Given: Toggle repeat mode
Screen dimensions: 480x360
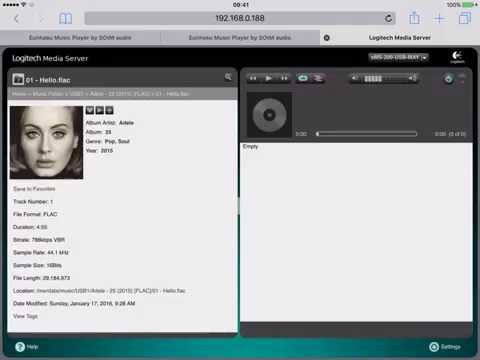Looking at the screenshot, I should tap(303, 78).
